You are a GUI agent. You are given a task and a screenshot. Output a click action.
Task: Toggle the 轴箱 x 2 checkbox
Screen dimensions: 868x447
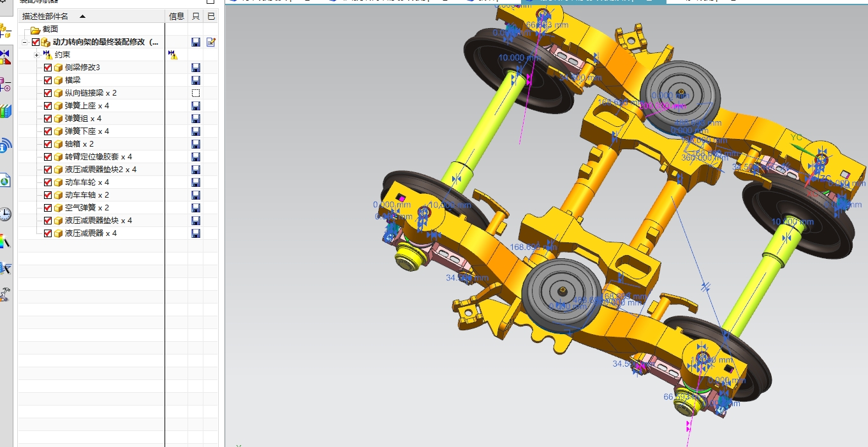48,144
